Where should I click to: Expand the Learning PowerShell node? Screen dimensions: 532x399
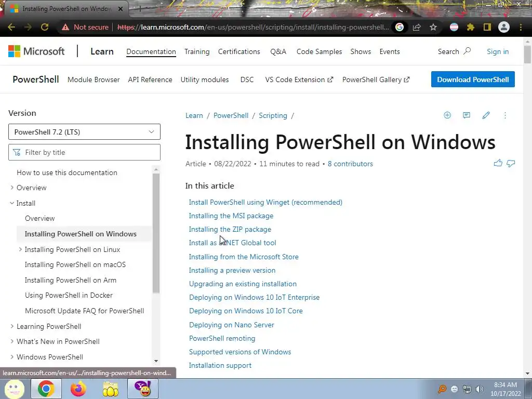(x=12, y=326)
